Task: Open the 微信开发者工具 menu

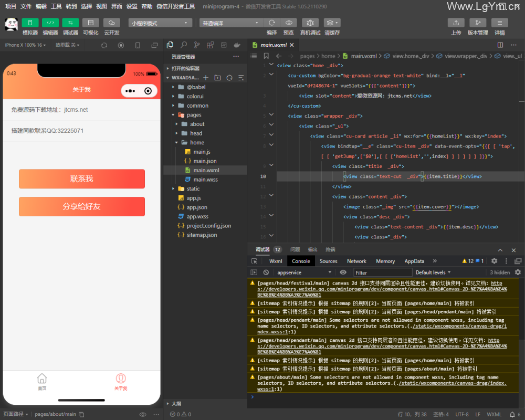Action: [176, 6]
